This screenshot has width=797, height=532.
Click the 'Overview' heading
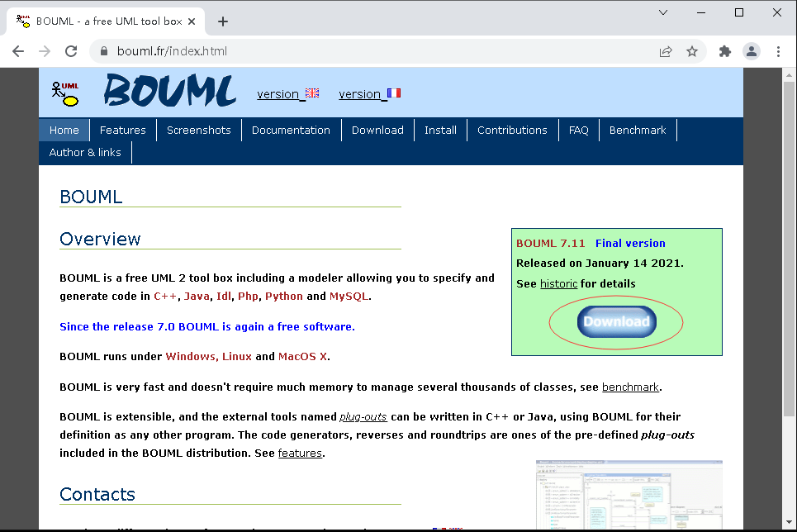point(100,239)
